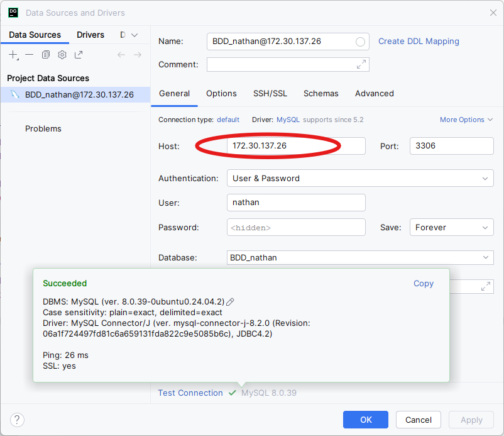Image resolution: width=504 pixels, height=436 pixels.
Task: Expand the More Options menu
Action: click(466, 120)
